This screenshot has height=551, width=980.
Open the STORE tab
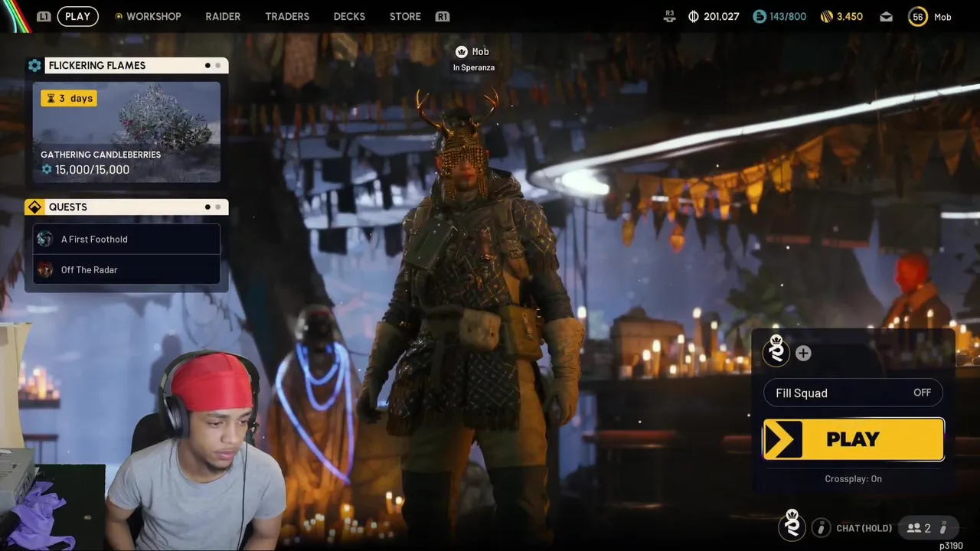click(x=405, y=16)
